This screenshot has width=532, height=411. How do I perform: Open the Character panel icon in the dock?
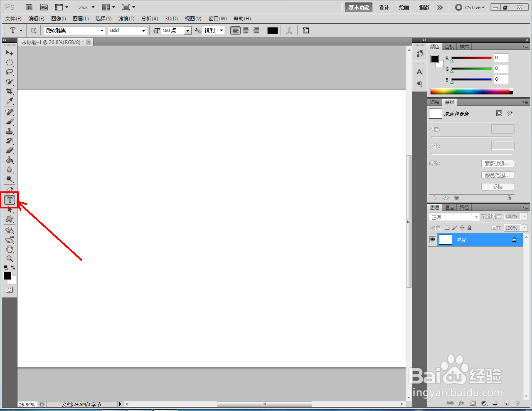click(x=420, y=72)
